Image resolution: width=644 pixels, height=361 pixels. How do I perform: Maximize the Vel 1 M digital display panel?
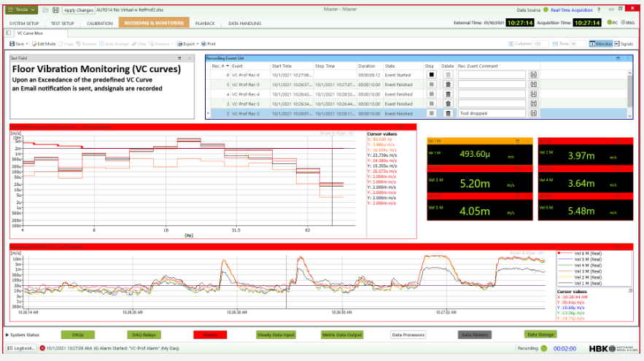click(518, 141)
